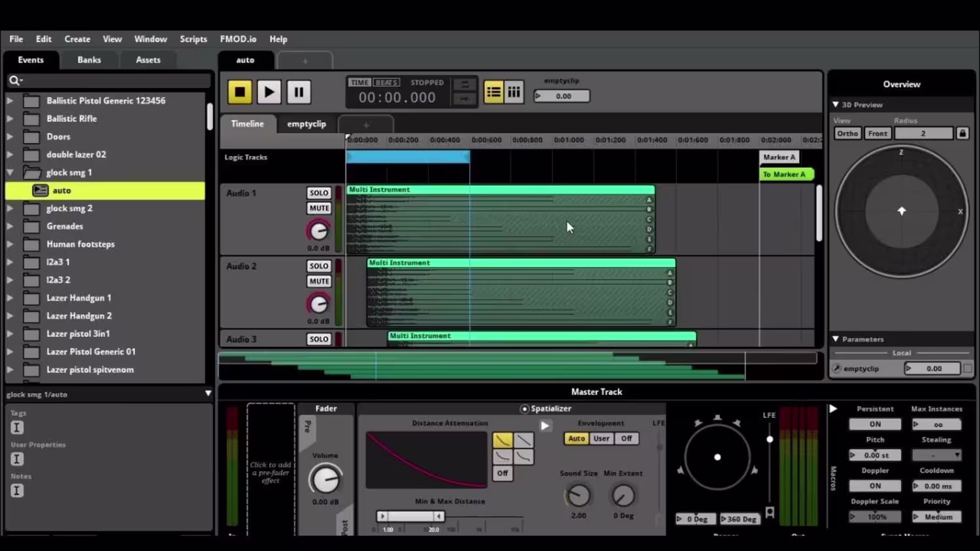Set 3D preview view to Front
Viewport: 980px width, 551px height.
[x=877, y=134]
